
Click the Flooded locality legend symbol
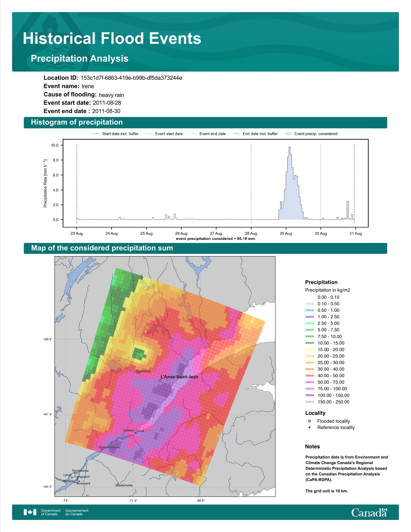309,421
